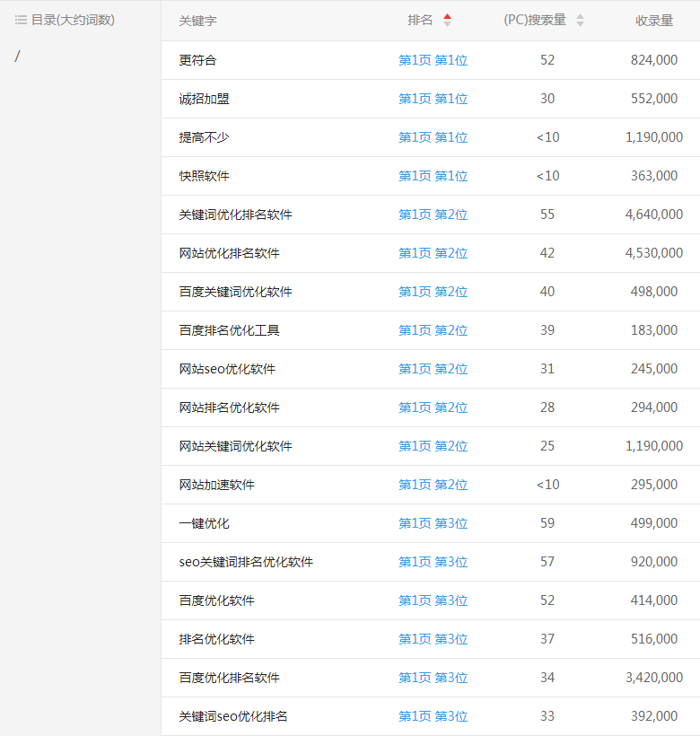The width and height of the screenshot is (700, 736).
Task: Click rank link for 关键词优化排名软件
Action: pyautogui.click(x=433, y=215)
